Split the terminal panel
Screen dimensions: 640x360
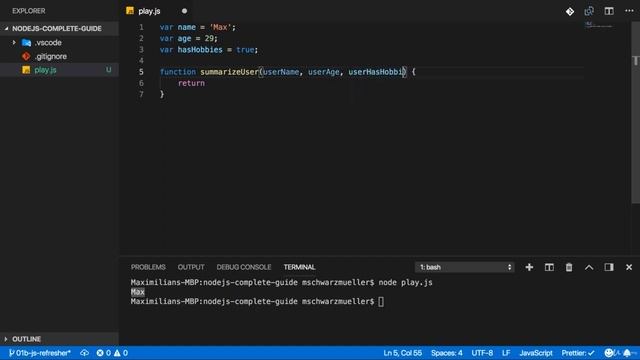(549, 267)
